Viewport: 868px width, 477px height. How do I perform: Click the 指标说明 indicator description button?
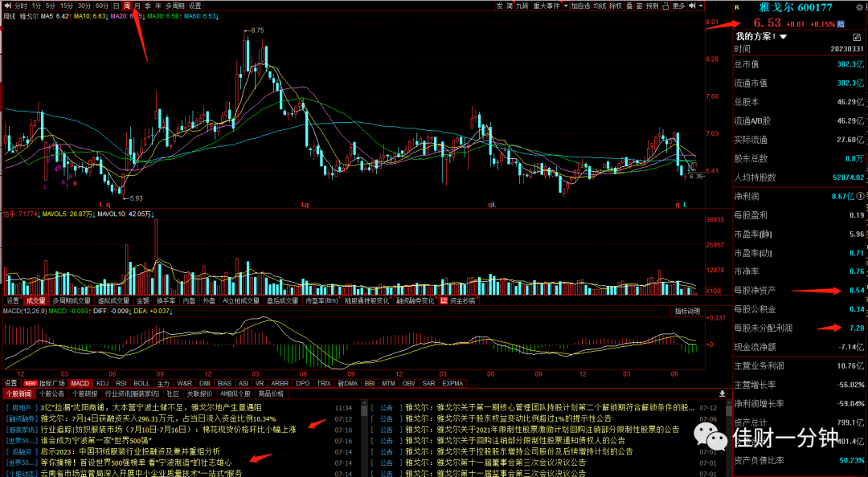tap(687, 311)
